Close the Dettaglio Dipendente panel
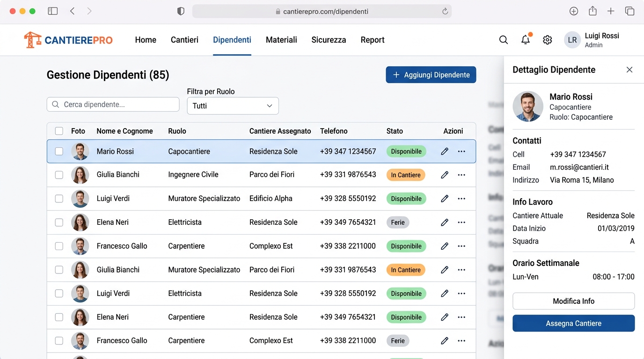Image resolution: width=644 pixels, height=359 pixels. click(x=629, y=70)
